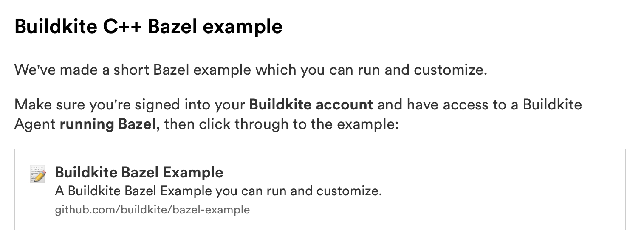Click the word "Example" in the card title
Screen dimensions: 644x247
[193, 172]
